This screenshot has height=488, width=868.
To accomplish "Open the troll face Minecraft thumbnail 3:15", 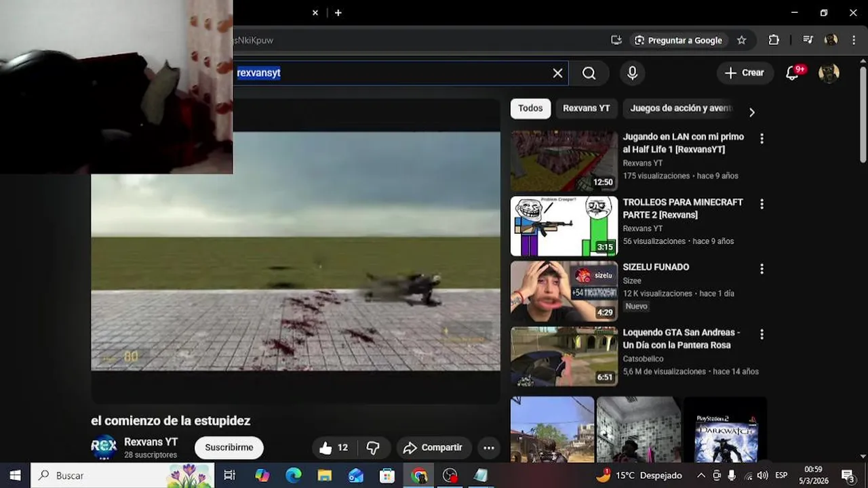I will (564, 226).
